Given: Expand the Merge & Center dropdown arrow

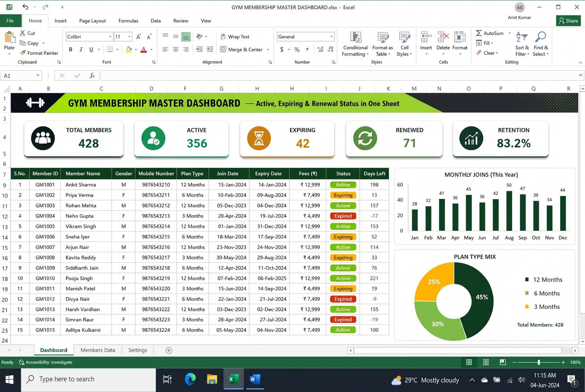Looking at the screenshot, I should [x=268, y=50].
